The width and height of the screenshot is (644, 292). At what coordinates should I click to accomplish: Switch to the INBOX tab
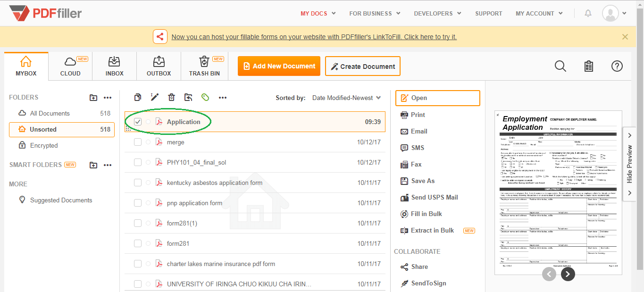pos(115,67)
